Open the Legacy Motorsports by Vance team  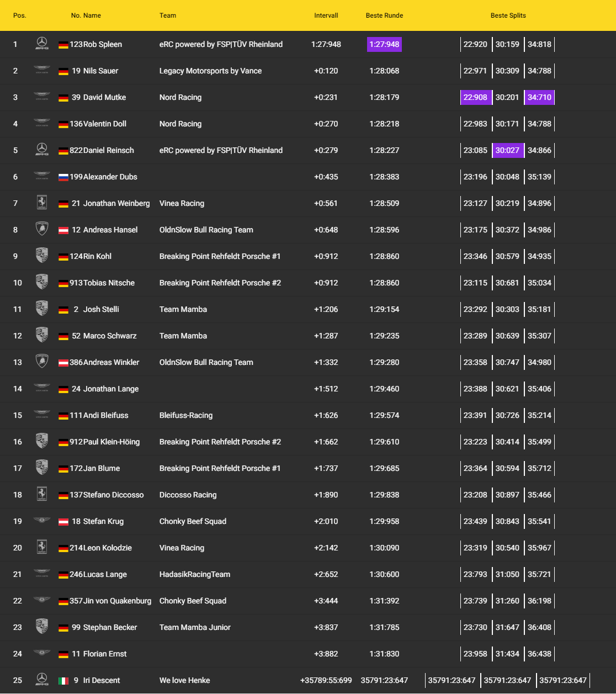[210, 71]
